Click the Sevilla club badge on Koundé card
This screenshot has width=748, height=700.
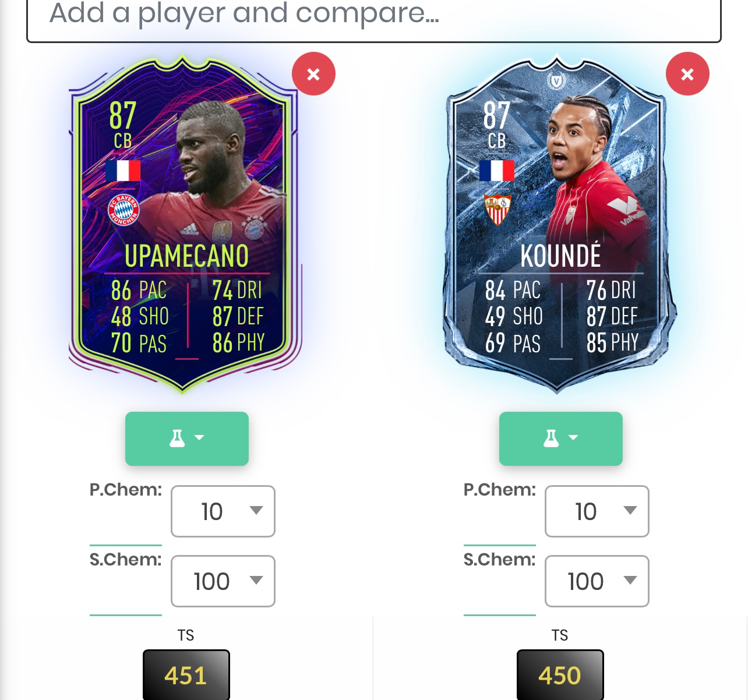point(497,210)
